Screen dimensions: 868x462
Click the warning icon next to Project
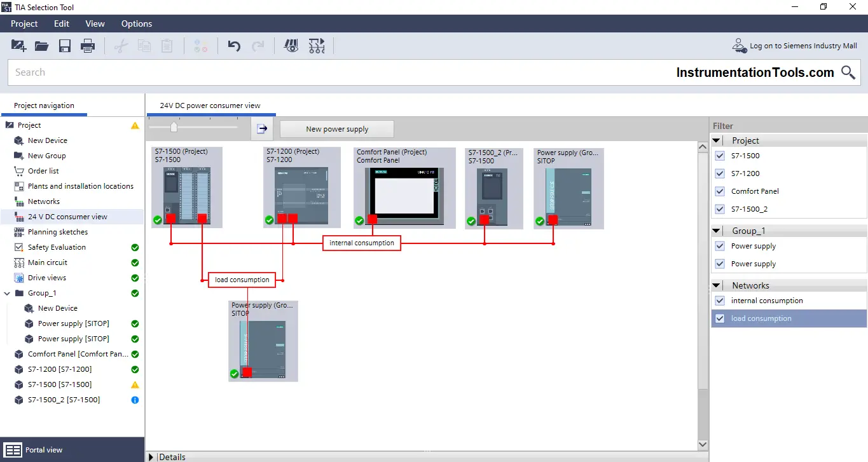(135, 125)
